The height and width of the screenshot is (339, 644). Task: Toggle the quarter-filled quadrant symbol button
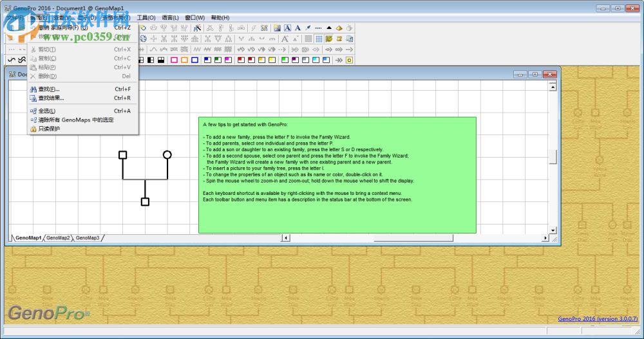[141, 60]
